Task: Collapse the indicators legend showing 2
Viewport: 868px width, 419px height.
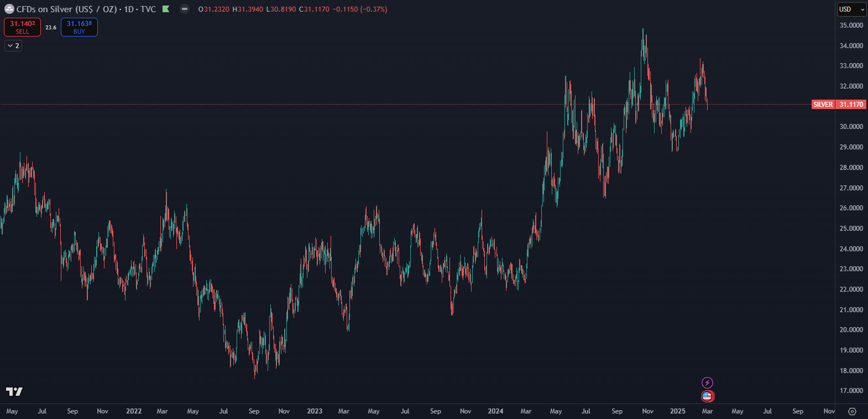Action: (x=13, y=46)
